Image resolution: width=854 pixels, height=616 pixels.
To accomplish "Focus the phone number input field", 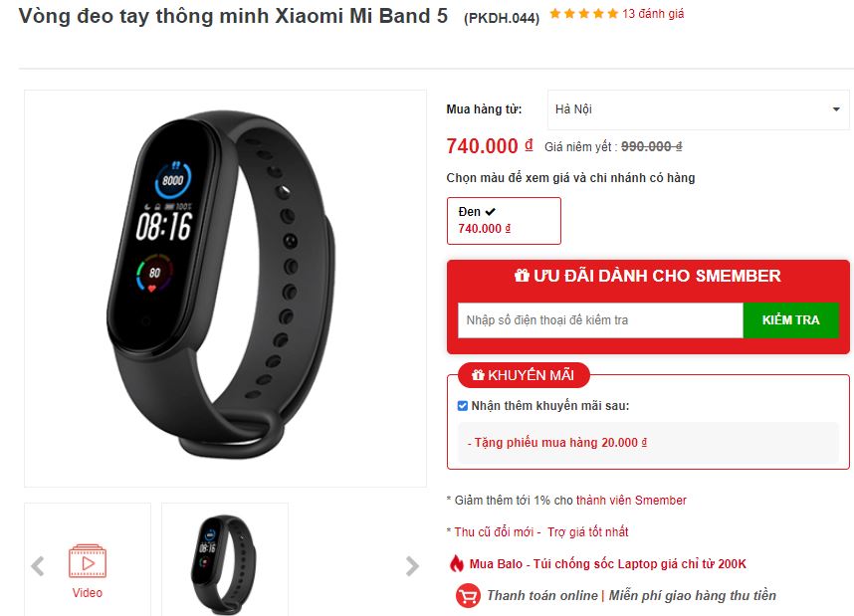I will tap(600, 320).
